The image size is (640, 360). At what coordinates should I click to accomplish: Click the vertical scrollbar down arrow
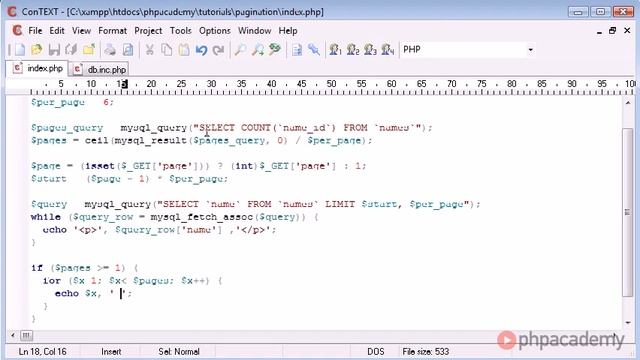[628, 322]
